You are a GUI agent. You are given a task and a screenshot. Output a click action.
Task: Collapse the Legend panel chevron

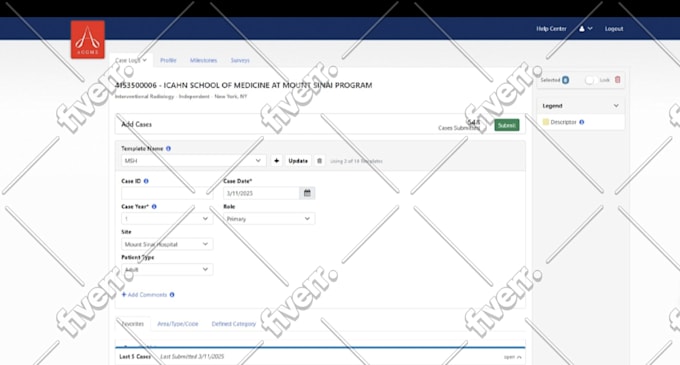[x=616, y=106]
